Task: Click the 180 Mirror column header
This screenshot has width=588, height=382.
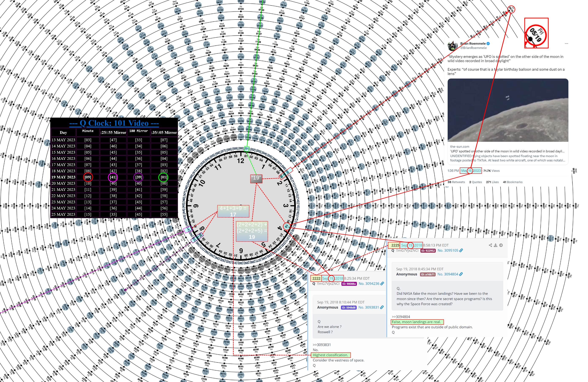Action: pyautogui.click(x=138, y=131)
